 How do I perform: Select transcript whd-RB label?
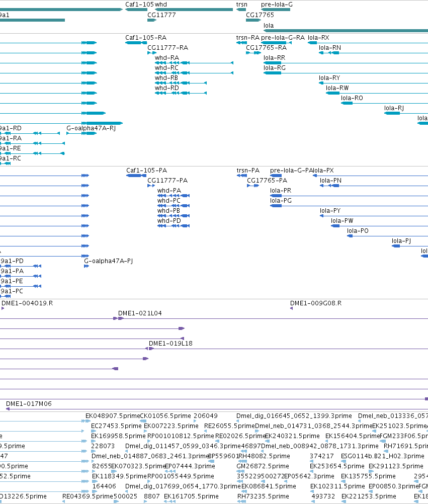pos(166,78)
